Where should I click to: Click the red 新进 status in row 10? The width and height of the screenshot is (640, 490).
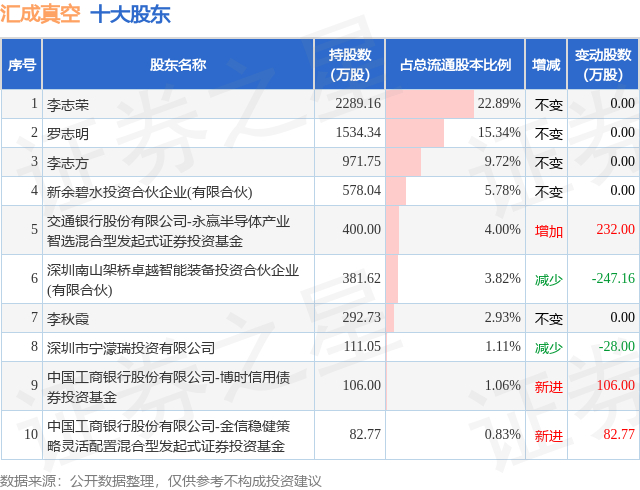[549, 436]
